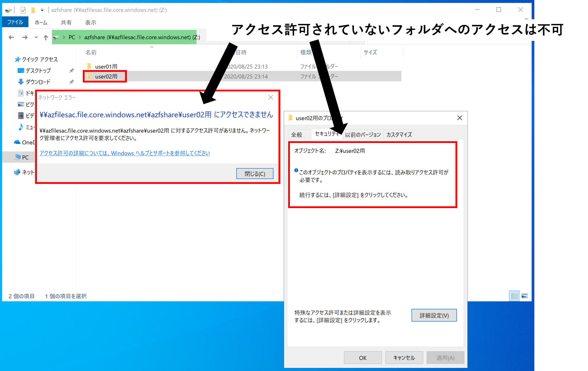Click the Back navigation arrow
Screen dimensions: 588x371
coord(11,37)
